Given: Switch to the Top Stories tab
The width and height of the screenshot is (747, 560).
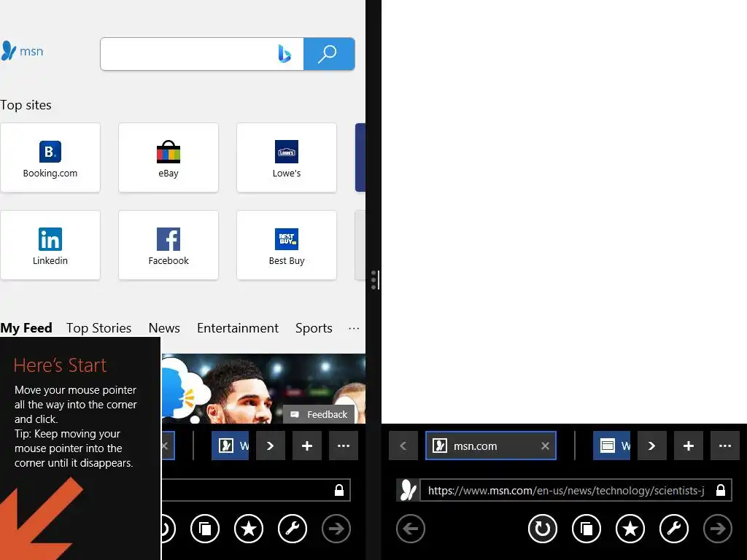Looking at the screenshot, I should coord(98,328).
